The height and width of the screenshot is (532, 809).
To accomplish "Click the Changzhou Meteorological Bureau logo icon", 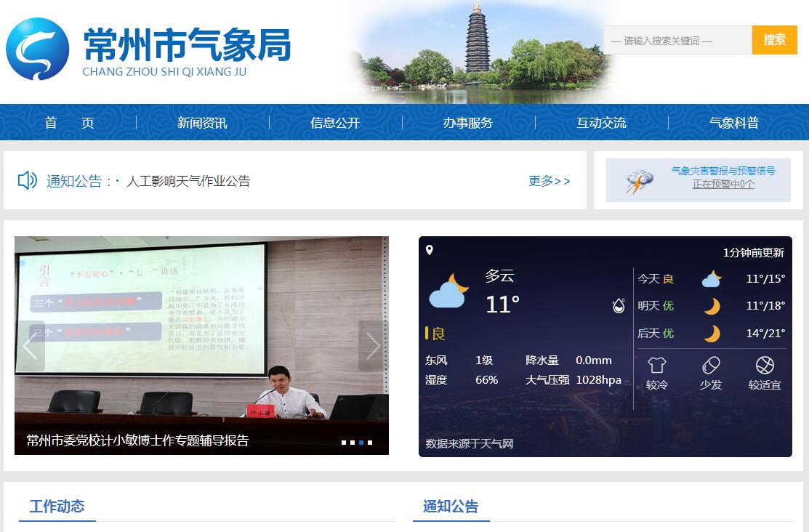I will [x=38, y=49].
